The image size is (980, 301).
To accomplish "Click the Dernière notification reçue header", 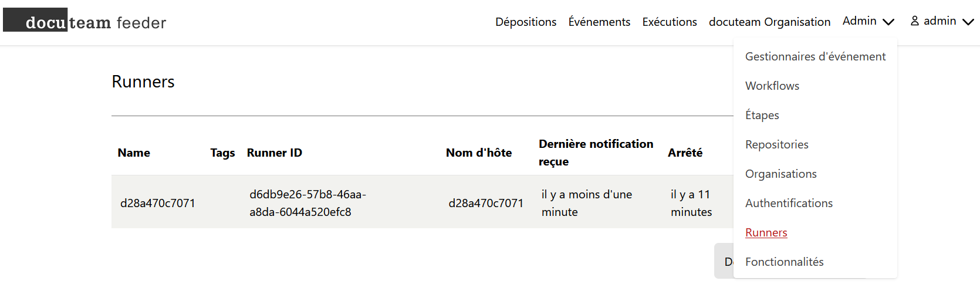I will pyautogui.click(x=596, y=153).
